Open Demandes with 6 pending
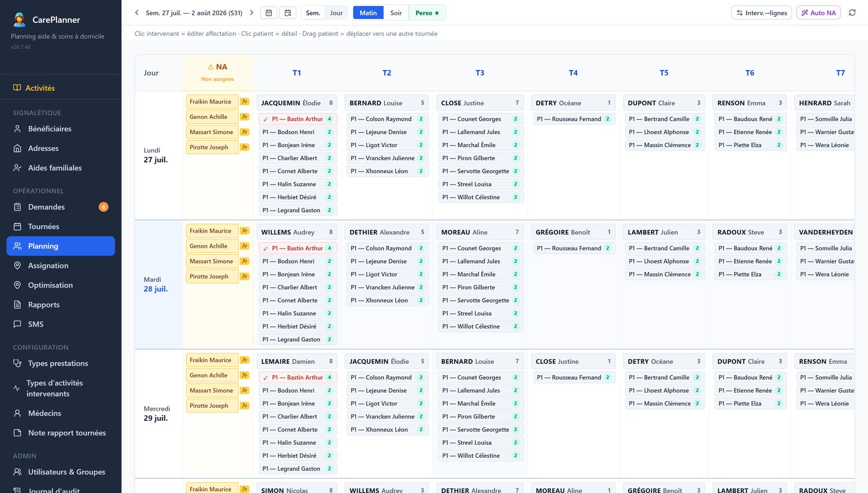This screenshot has width=868, height=493. tap(61, 207)
